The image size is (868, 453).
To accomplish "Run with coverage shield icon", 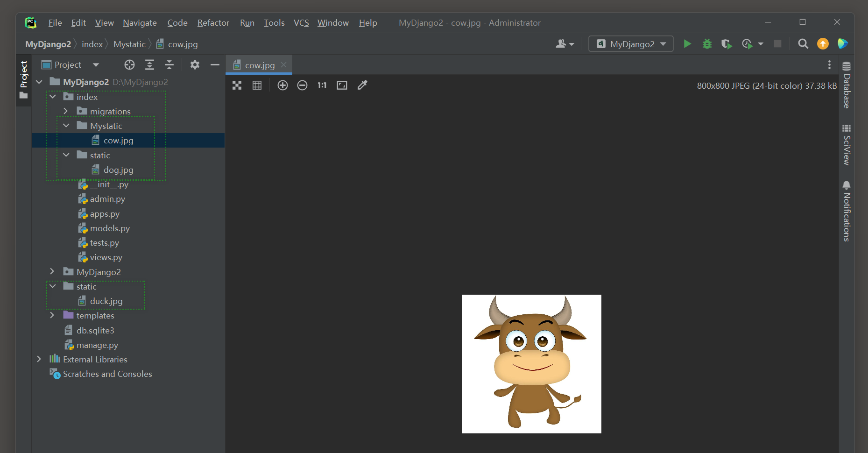I will (x=726, y=44).
